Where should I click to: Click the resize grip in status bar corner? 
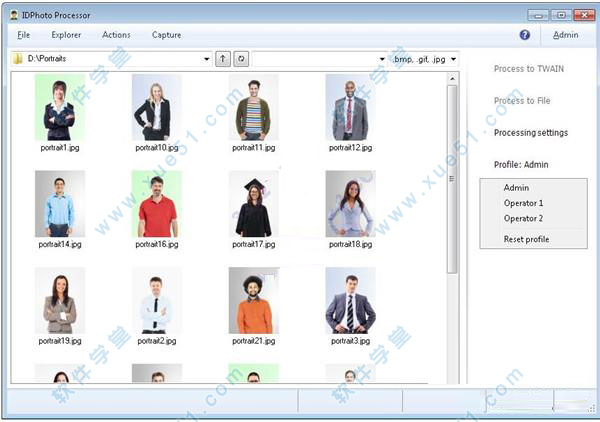(592, 409)
